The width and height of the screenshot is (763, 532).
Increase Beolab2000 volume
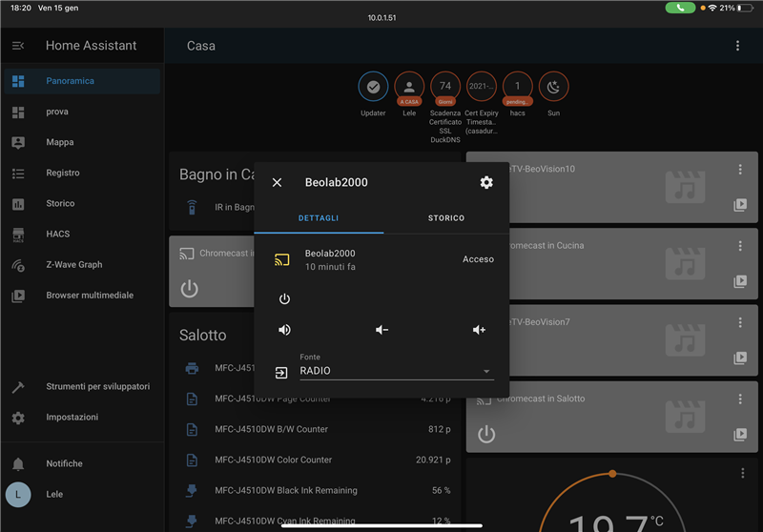coord(479,330)
